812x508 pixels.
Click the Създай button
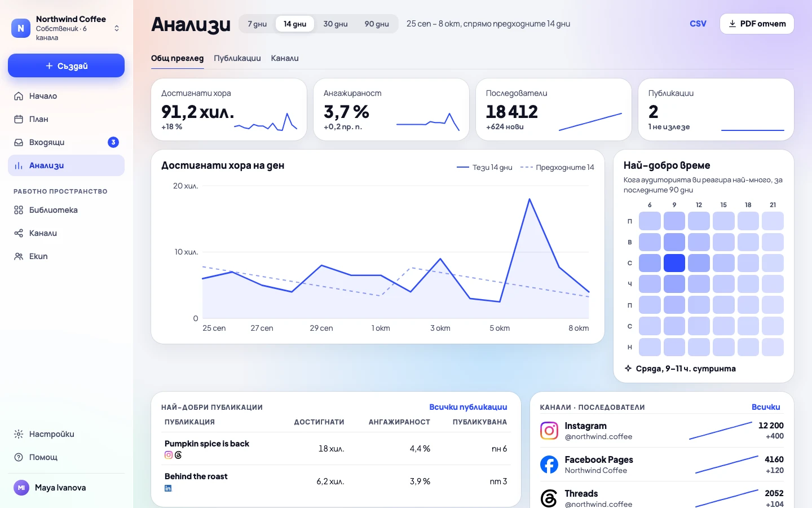click(66, 65)
